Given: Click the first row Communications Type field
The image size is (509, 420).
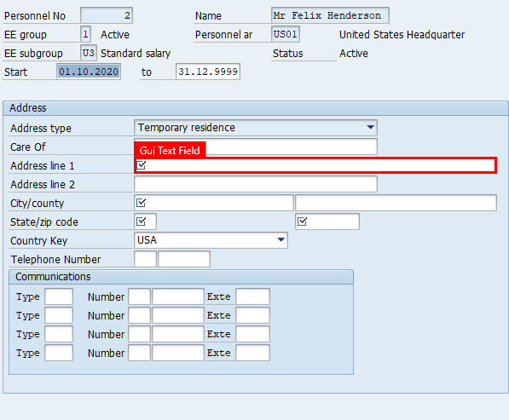Looking at the screenshot, I should tap(59, 296).
